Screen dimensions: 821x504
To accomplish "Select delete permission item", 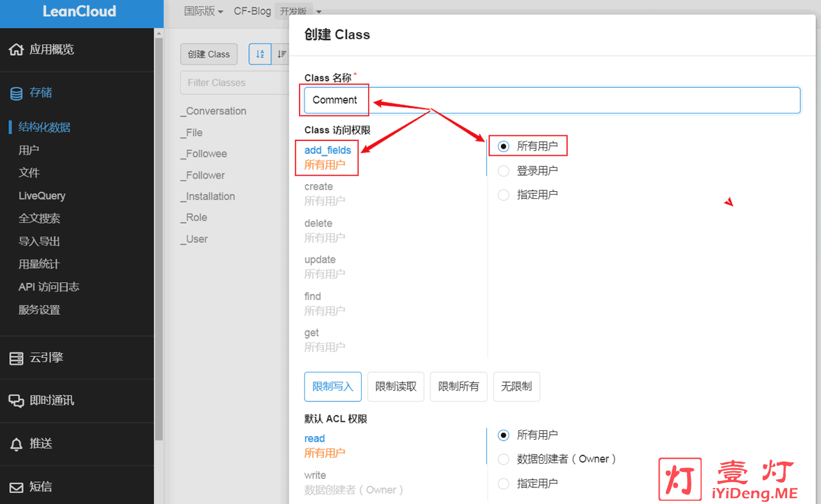I will click(x=325, y=230).
